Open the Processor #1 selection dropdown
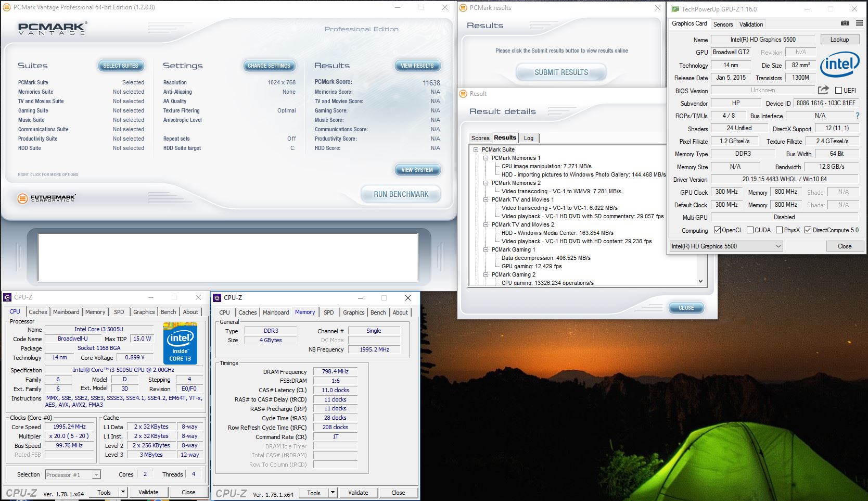This screenshot has width=868, height=501. click(72, 474)
